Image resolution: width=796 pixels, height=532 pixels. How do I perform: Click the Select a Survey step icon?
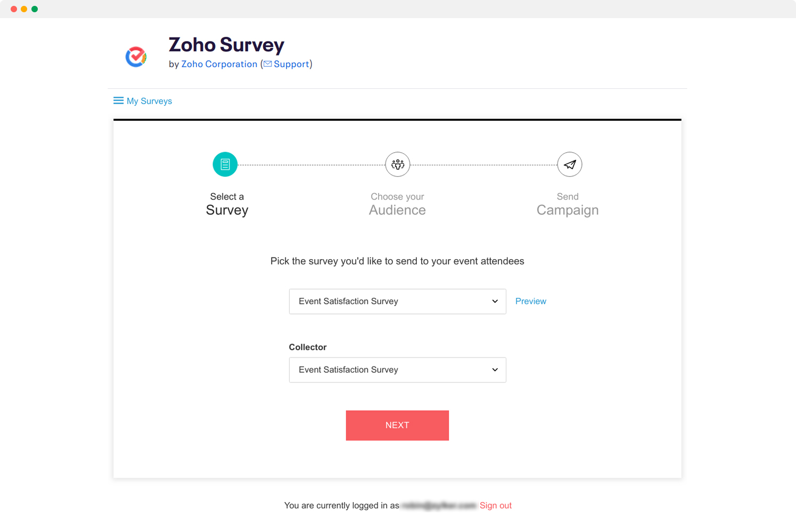click(x=225, y=164)
